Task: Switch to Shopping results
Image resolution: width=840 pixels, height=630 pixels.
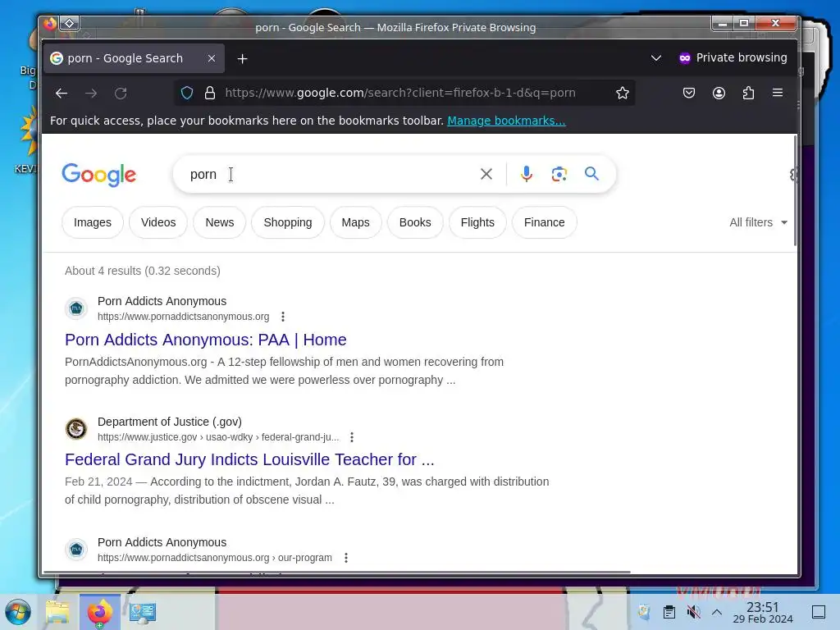Action: point(288,222)
